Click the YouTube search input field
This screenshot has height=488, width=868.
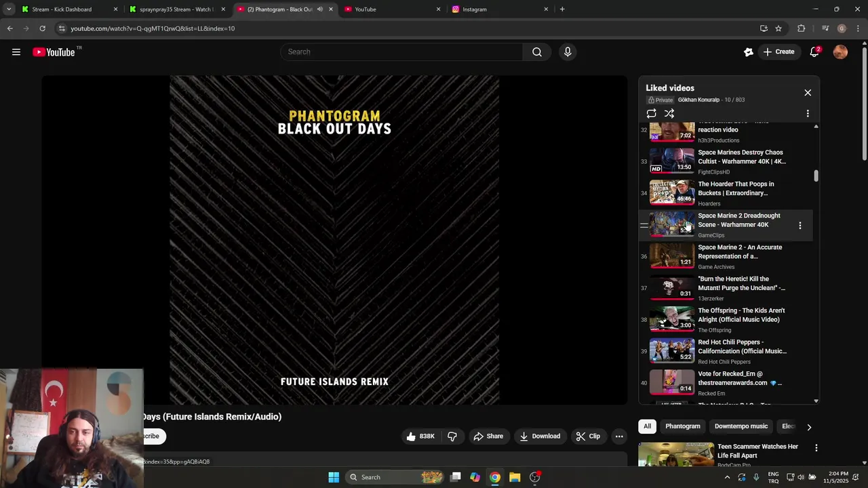pos(401,52)
